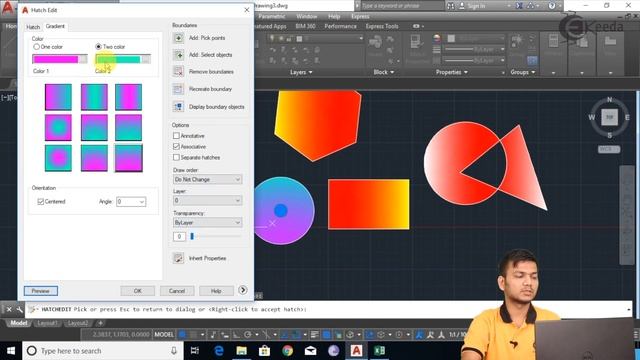
Task: Click the Add Pick points icon
Action: [x=178, y=38]
